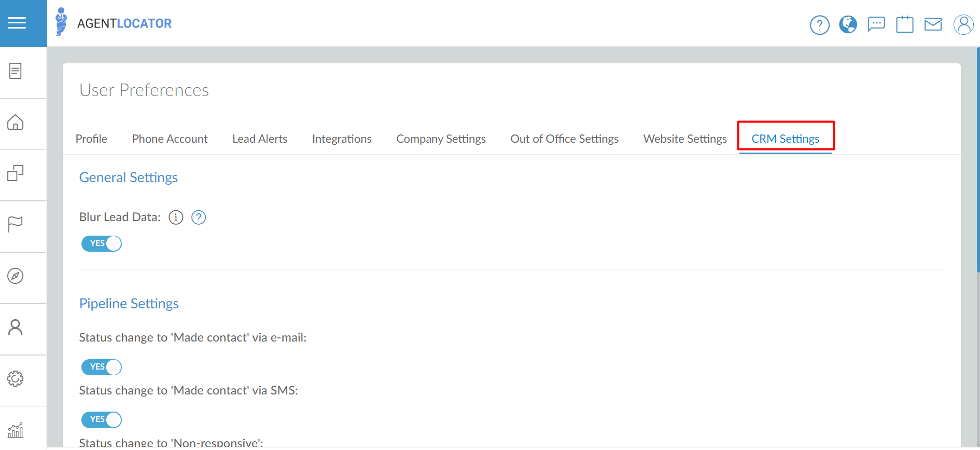This screenshot has width=980, height=450.
Task: Select the CRM Settings tab
Action: (786, 139)
